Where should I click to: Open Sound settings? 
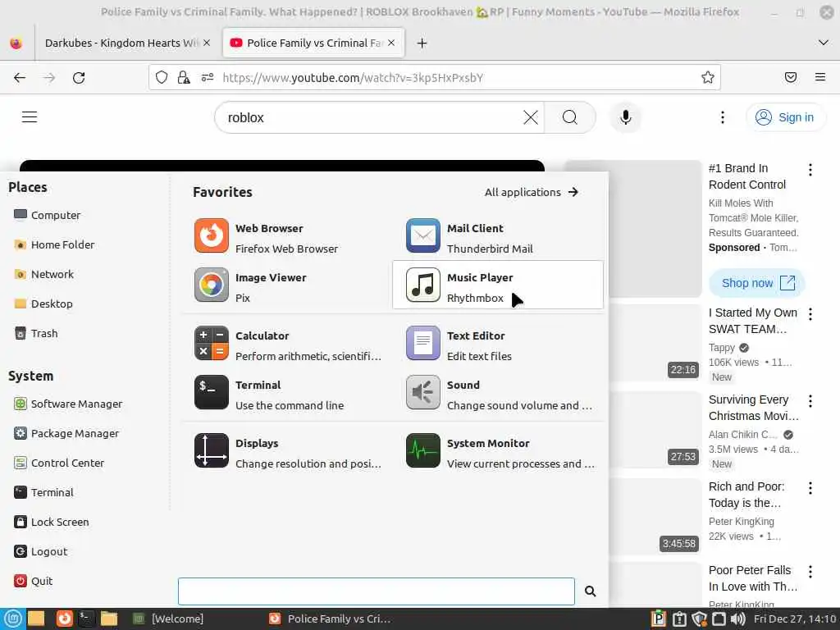click(x=498, y=393)
